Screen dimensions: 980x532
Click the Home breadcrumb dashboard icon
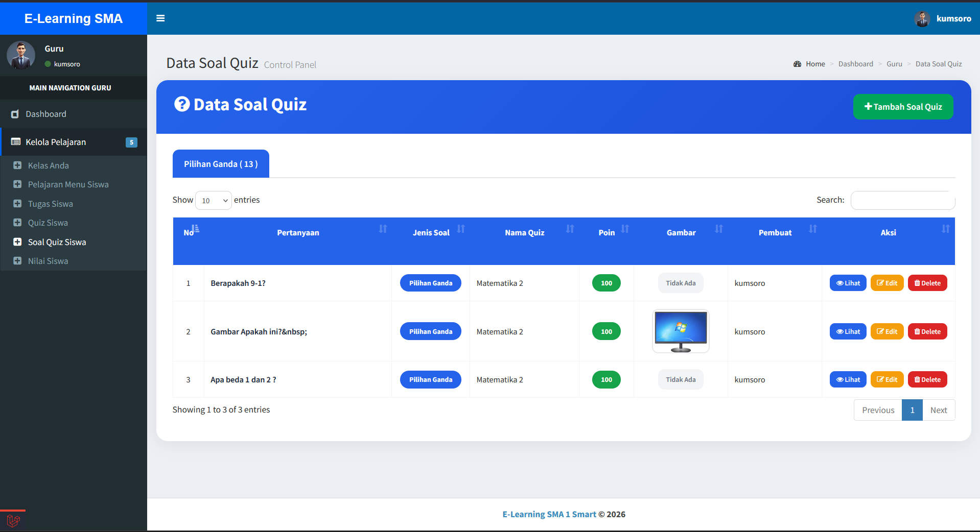coord(797,64)
